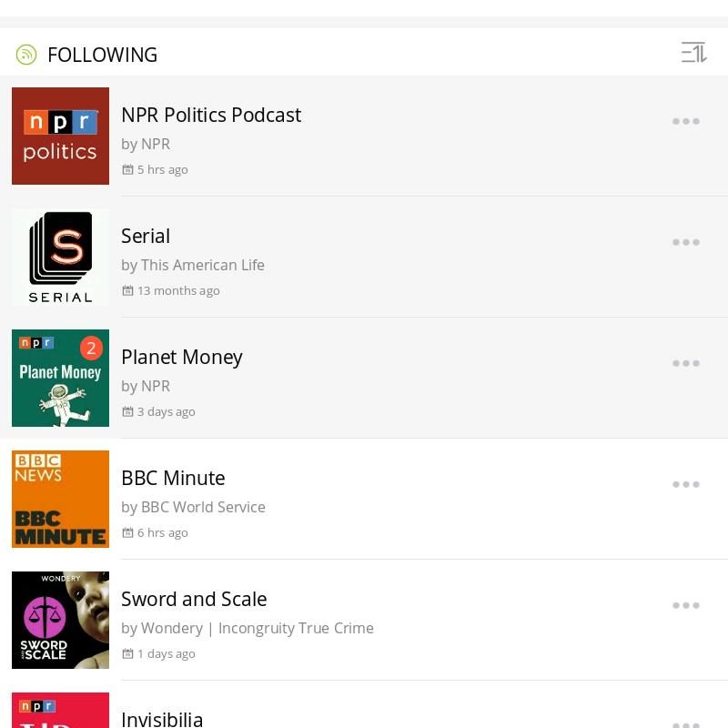Select the NPR Politics Podcast title
Viewport: 728px width, 728px height.
[211, 115]
